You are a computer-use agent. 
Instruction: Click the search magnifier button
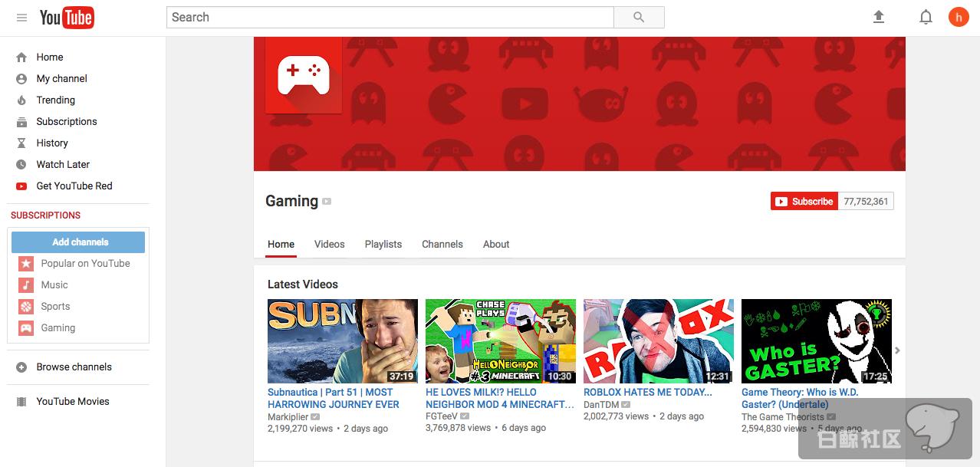click(x=639, y=17)
